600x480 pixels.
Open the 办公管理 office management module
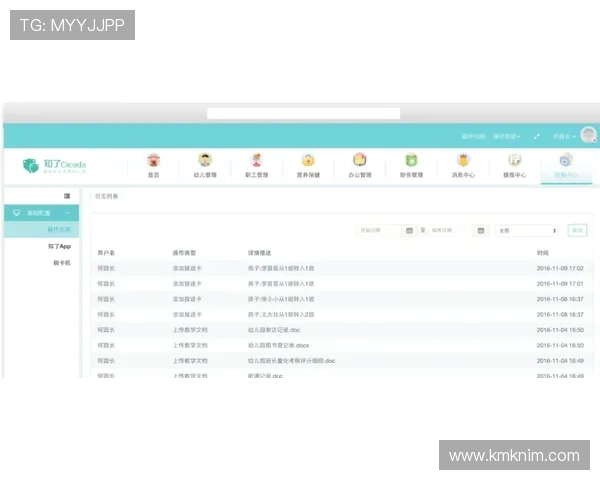pos(360,165)
